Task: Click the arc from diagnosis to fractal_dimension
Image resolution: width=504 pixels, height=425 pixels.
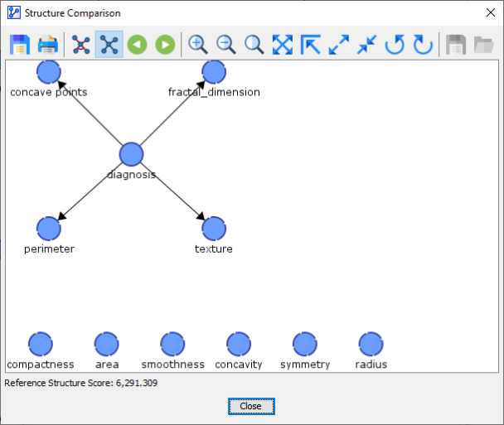Action: point(172,113)
